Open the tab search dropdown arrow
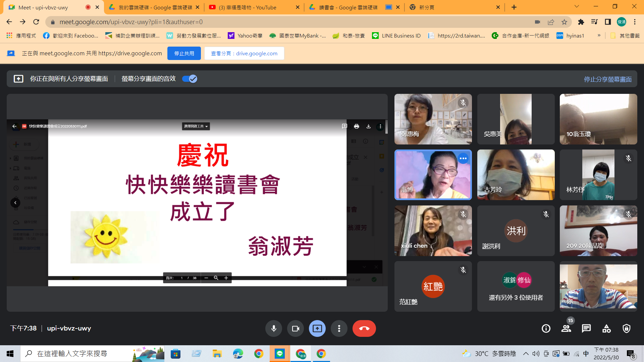This screenshot has width=644, height=362. click(x=577, y=7)
